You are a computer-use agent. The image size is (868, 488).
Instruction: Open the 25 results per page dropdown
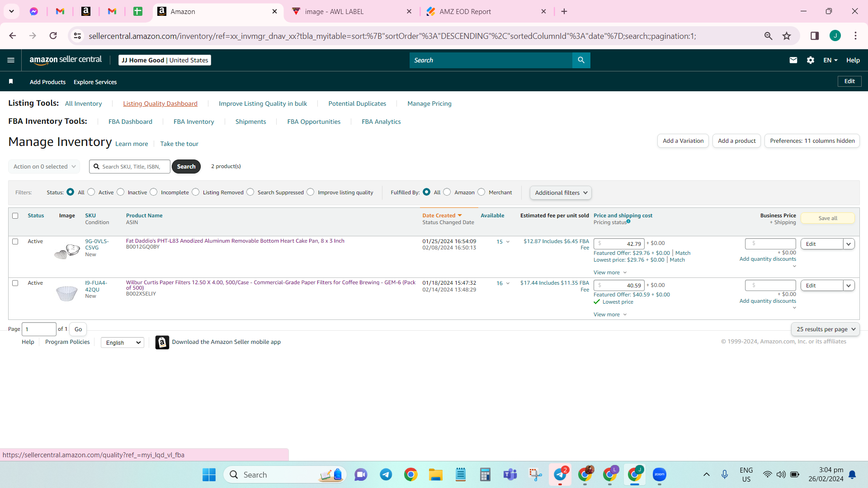(x=826, y=329)
